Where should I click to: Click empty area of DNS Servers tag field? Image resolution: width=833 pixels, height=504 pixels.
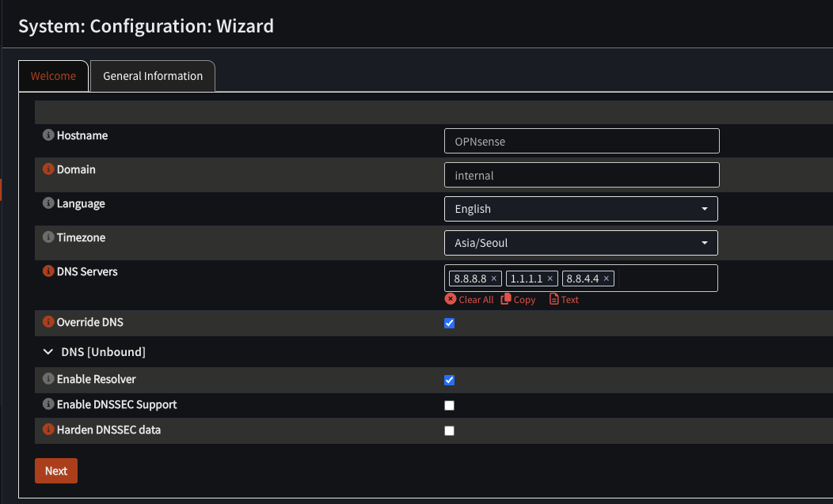click(667, 279)
